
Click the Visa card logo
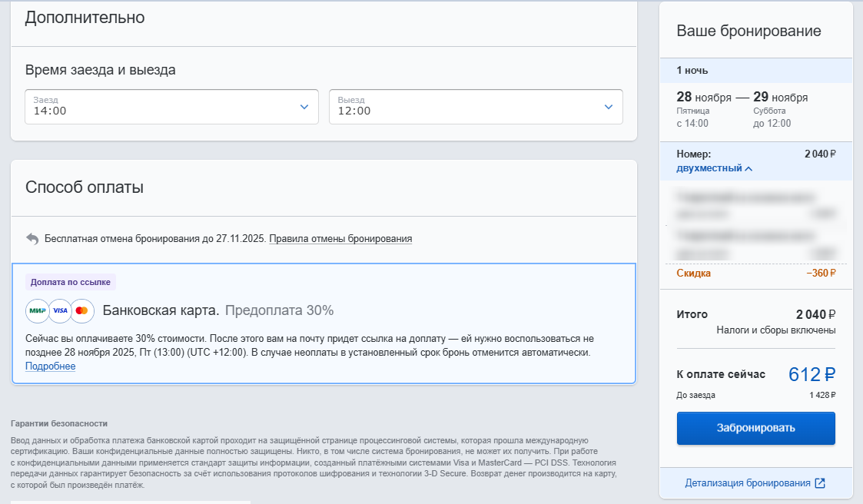tap(60, 311)
